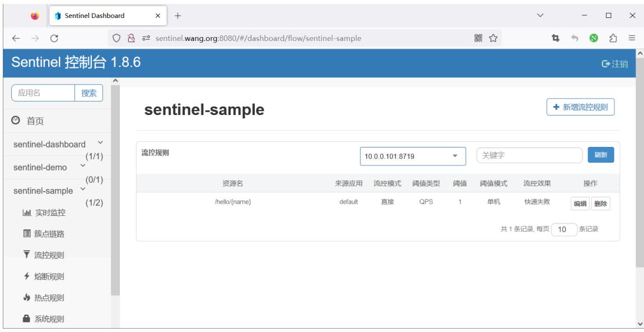Click the 流控规则 filter funnel icon
The height and width of the screenshot is (332, 644).
(x=27, y=255)
